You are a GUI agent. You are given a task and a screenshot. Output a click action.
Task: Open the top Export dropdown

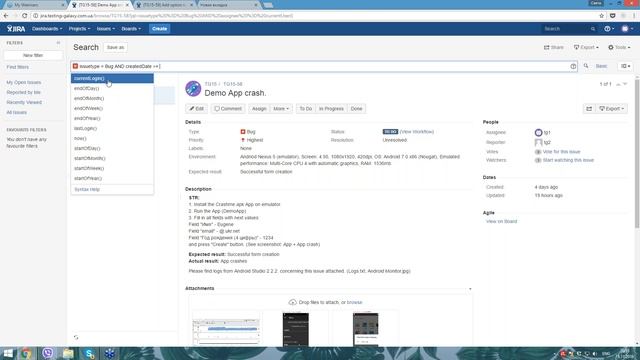586,47
